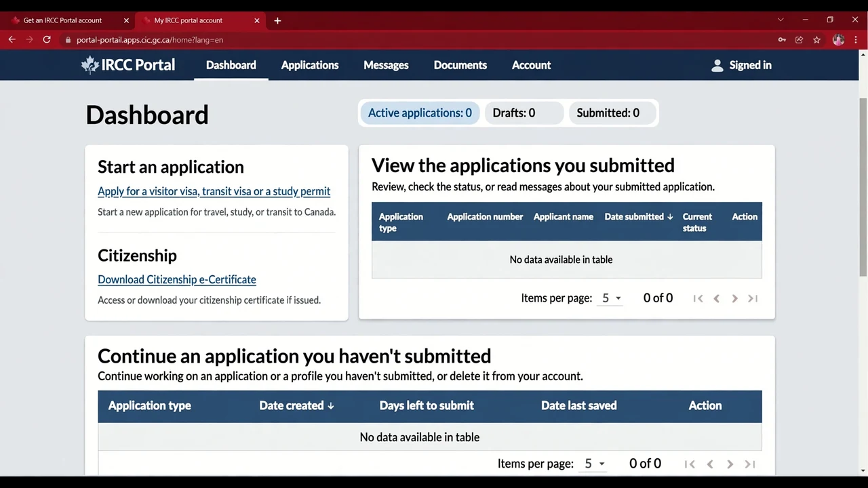Go to next page in submitted applications table

(x=734, y=298)
